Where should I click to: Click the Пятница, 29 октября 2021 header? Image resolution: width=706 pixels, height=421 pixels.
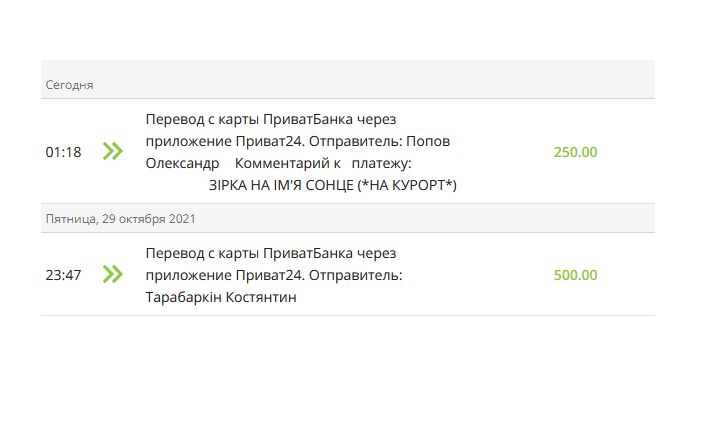[x=120, y=219]
